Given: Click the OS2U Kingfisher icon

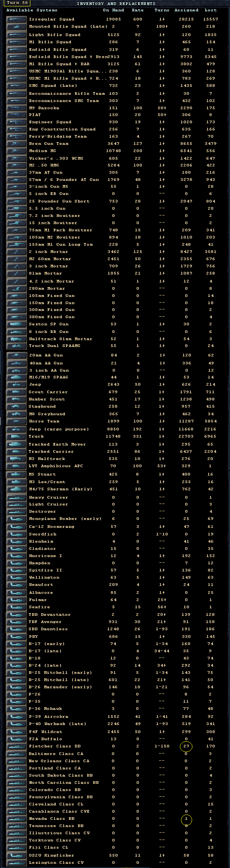Looking at the screenshot, I should (17, 855).
